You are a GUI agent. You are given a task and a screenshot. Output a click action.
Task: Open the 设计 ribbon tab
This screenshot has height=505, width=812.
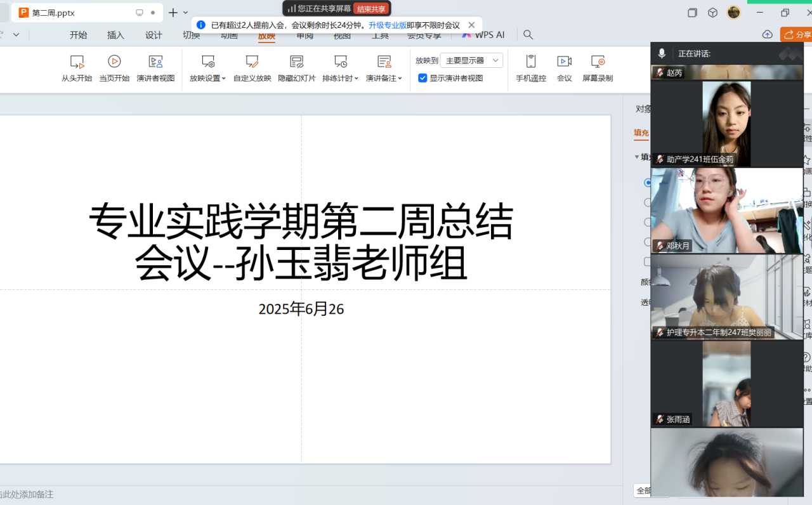(154, 35)
